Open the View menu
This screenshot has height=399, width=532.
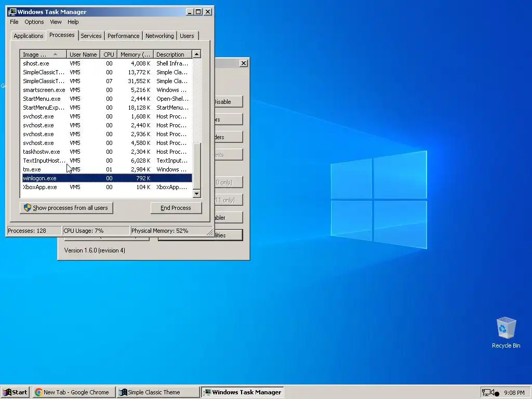pos(56,22)
